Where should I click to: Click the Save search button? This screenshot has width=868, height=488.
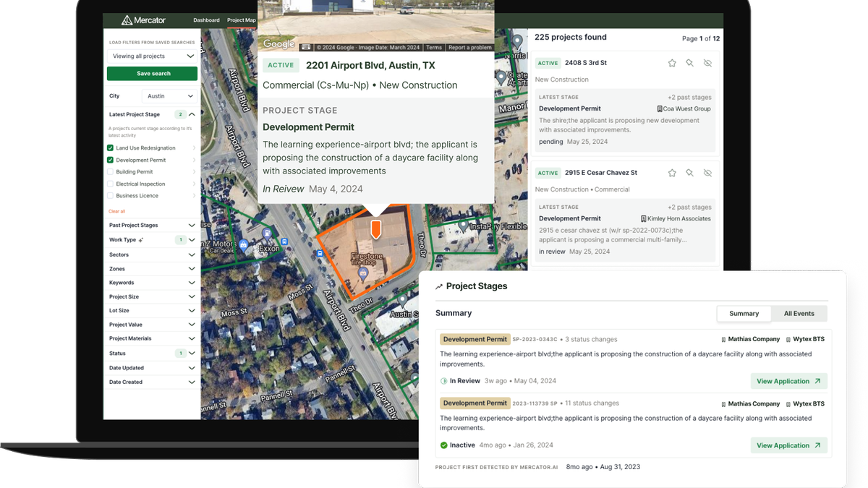152,73
